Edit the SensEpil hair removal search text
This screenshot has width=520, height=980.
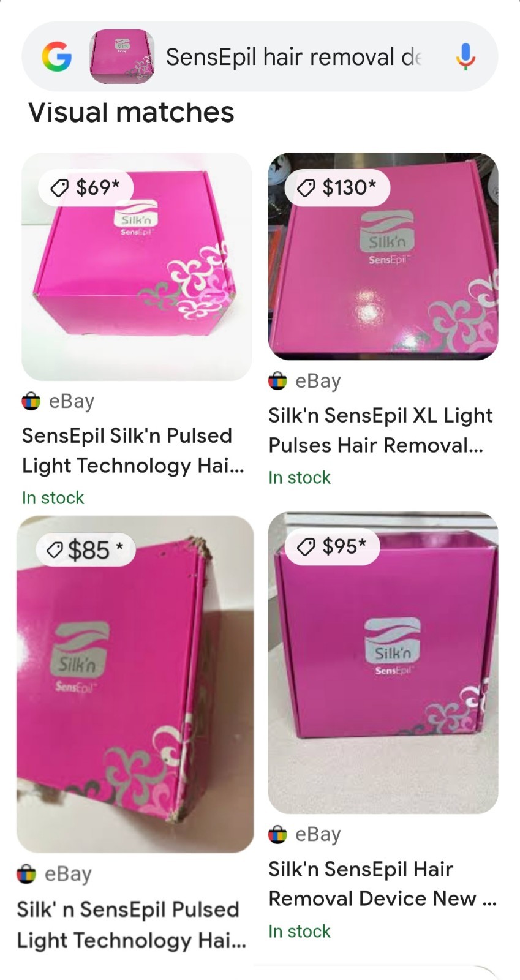point(293,57)
